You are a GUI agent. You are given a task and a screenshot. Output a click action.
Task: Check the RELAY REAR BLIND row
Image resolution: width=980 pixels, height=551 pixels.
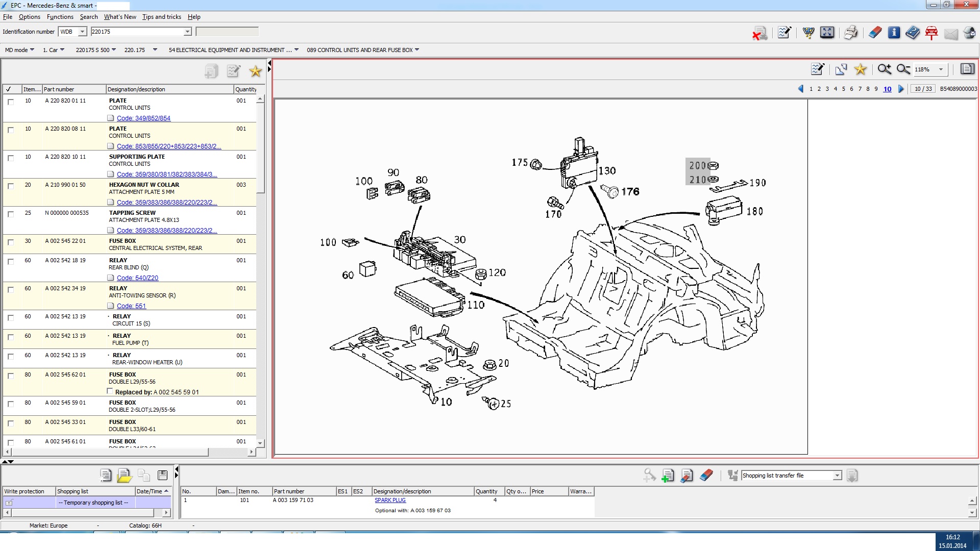(11, 261)
